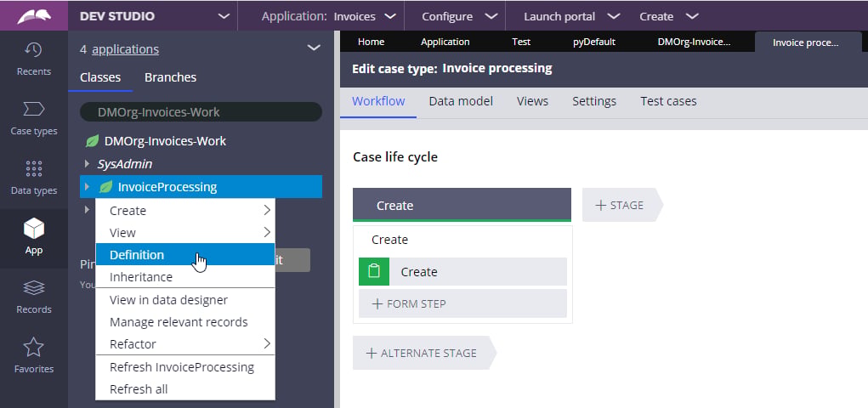The width and height of the screenshot is (868, 408).
Task: Switch to Views tab
Action: [532, 101]
